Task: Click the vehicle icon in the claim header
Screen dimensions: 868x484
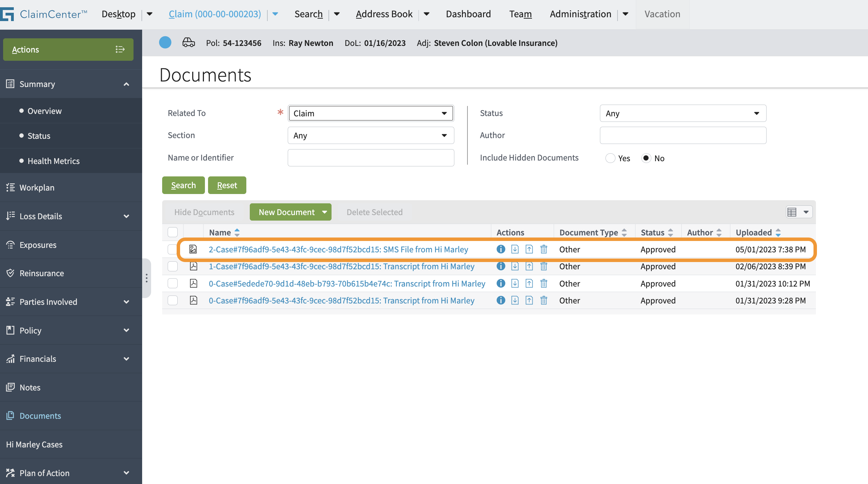Action: [x=188, y=43]
